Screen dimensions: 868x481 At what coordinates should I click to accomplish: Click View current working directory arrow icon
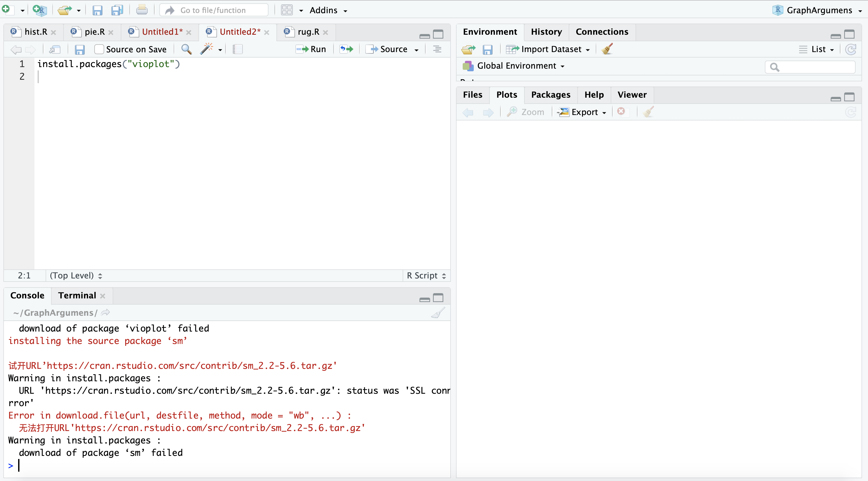[105, 313]
